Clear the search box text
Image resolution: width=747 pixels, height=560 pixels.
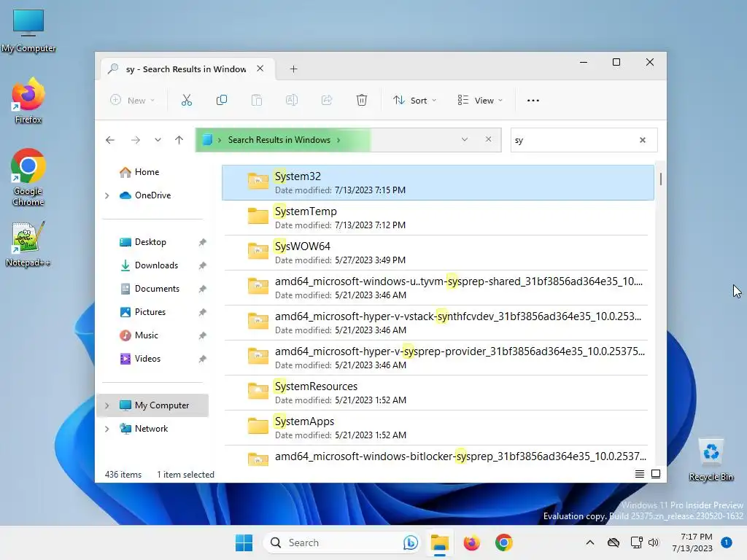(643, 140)
